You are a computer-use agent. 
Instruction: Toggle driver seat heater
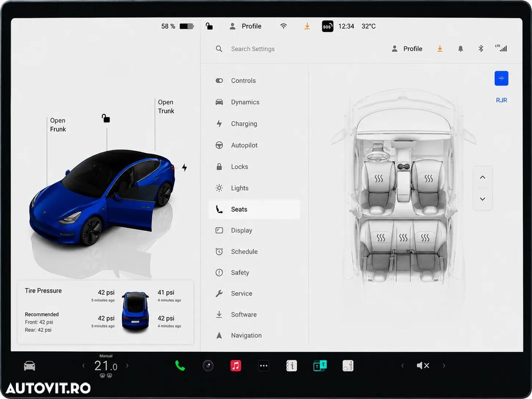pyautogui.click(x=379, y=178)
